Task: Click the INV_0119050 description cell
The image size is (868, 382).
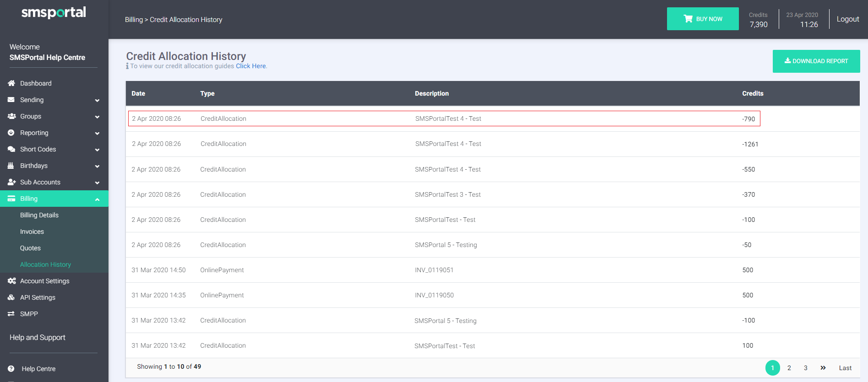Action: pos(434,295)
